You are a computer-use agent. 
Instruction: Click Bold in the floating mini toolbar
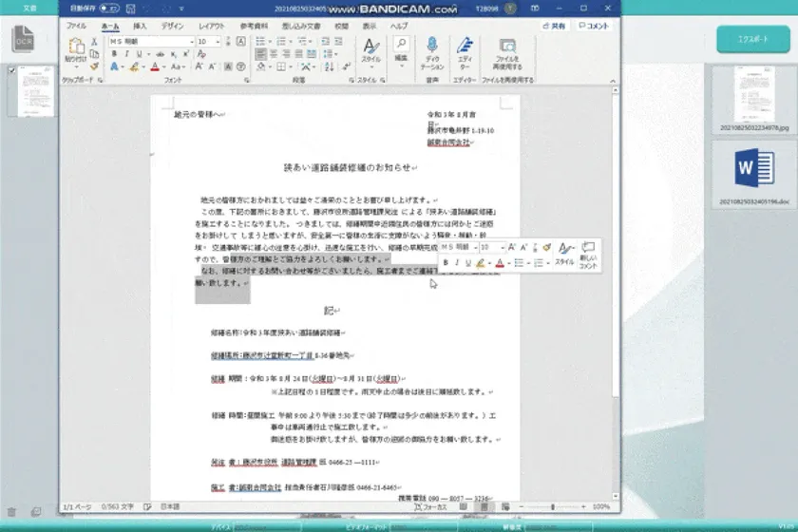tap(445, 263)
